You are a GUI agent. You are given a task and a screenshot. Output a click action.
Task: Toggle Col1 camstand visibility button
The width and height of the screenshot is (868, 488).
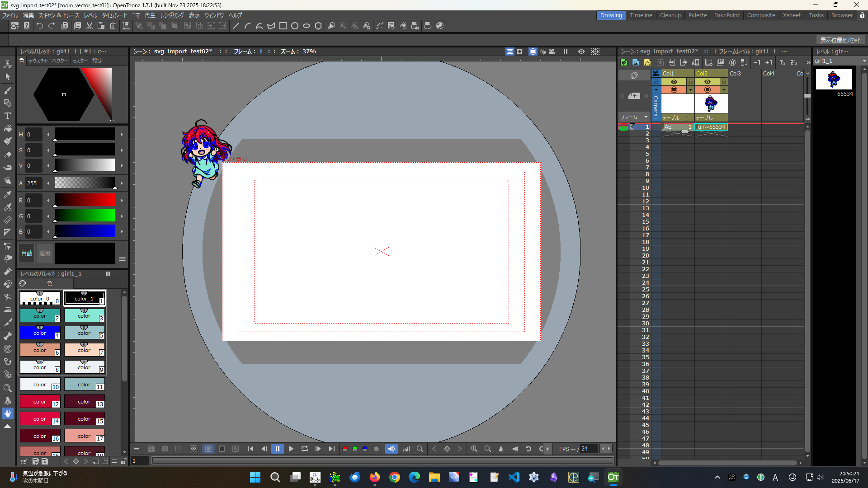674,90
